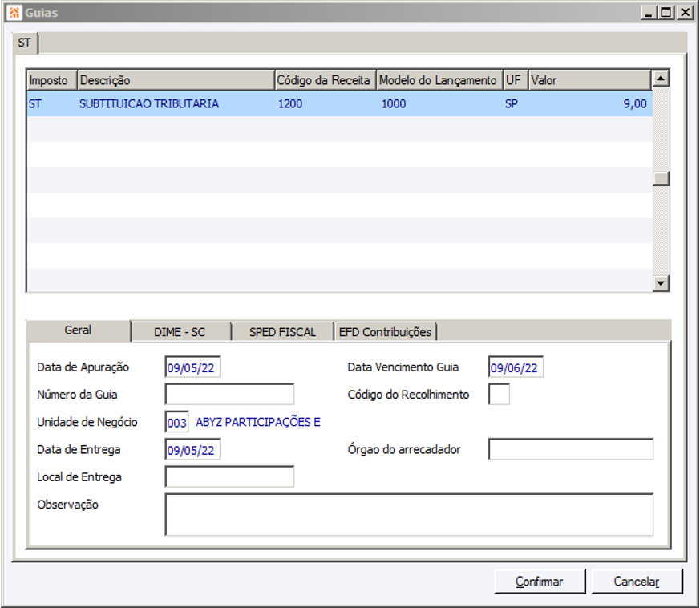Viewport: 700px width, 608px height.
Task: Maximize the Guias window
Action: coord(666,13)
